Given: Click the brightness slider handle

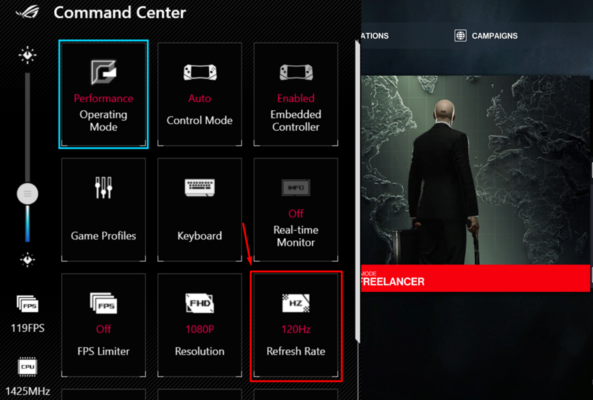Looking at the screenshot, I should click(28, 194).
